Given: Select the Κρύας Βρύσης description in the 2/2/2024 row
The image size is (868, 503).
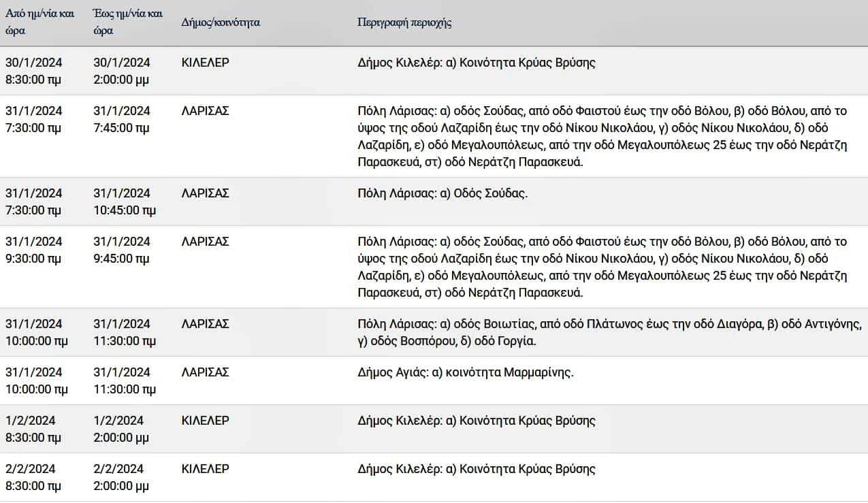Looking at the screenshot, I should (x=476, y=469).
